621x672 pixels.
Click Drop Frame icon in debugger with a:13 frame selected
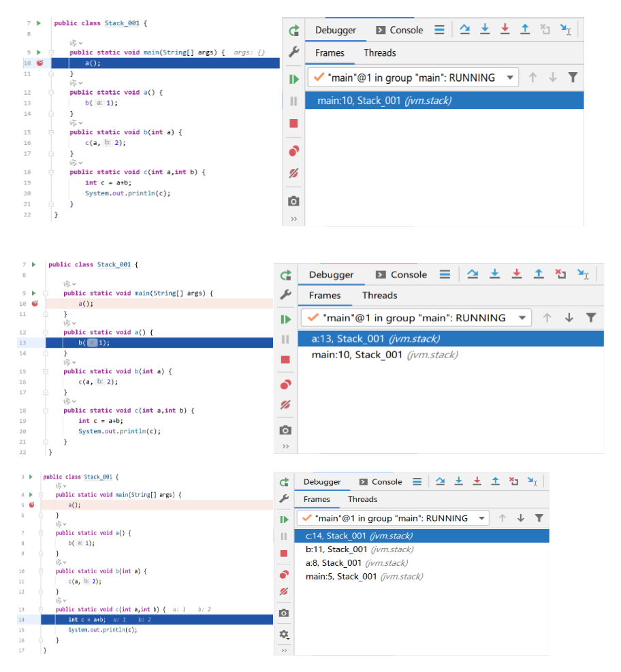click(560, 274)
